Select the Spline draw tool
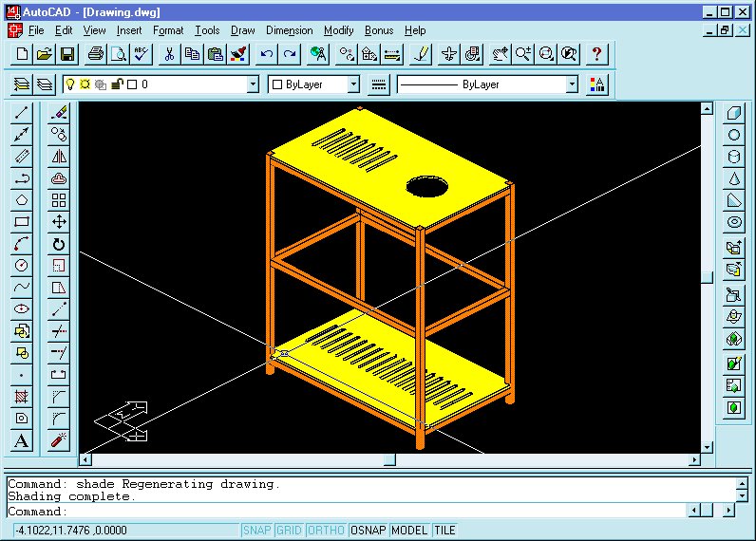The width and height of the screenshot is (756, 541). (x=21, y=289)
